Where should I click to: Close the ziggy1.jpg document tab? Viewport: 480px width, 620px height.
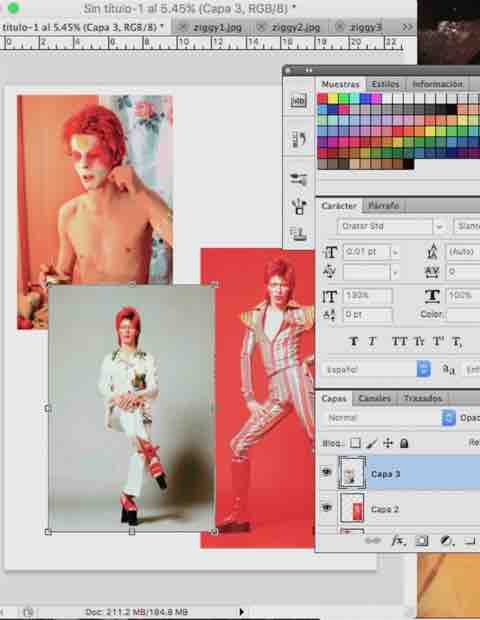[183, 27]
